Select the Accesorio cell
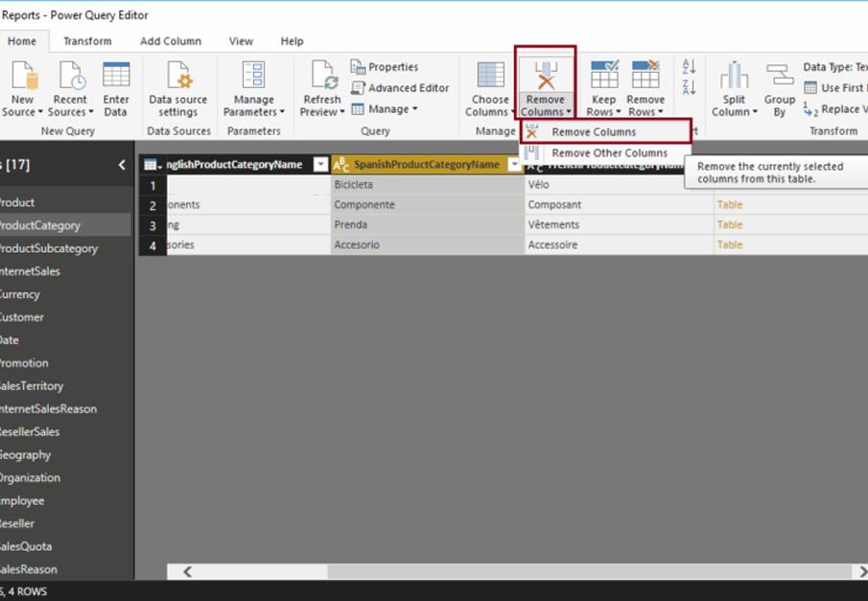 coord(428,244)
